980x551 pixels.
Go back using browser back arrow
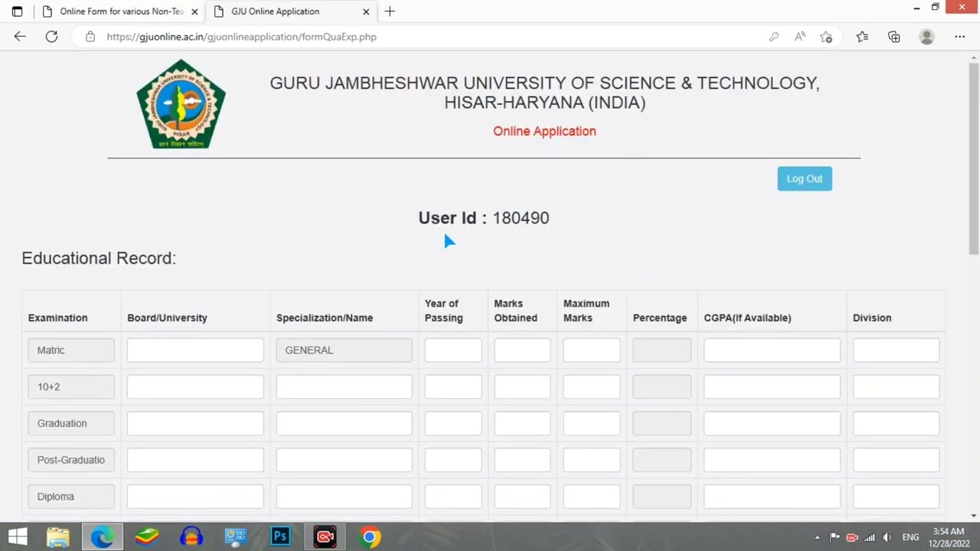pos(20,37)
